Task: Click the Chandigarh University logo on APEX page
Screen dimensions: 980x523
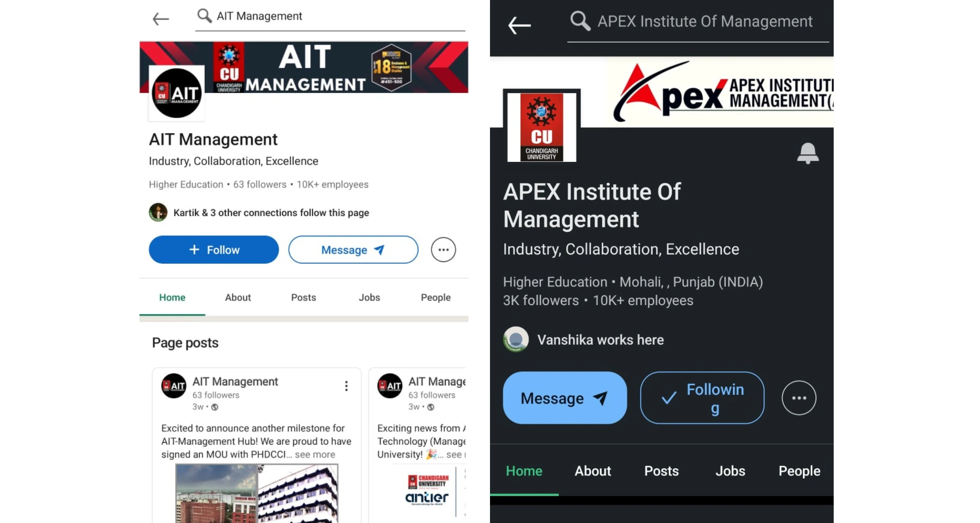Action: (x=542, y=127)
